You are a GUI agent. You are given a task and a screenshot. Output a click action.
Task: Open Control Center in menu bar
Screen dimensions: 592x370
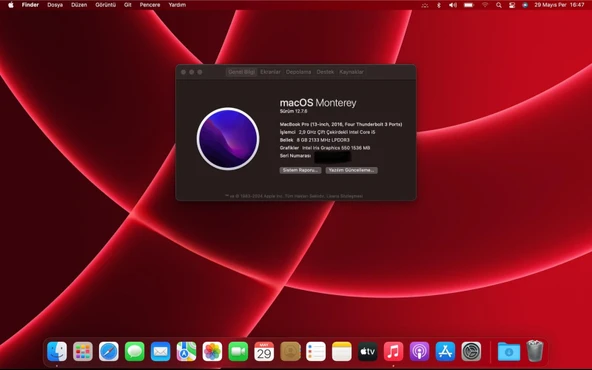512,5
